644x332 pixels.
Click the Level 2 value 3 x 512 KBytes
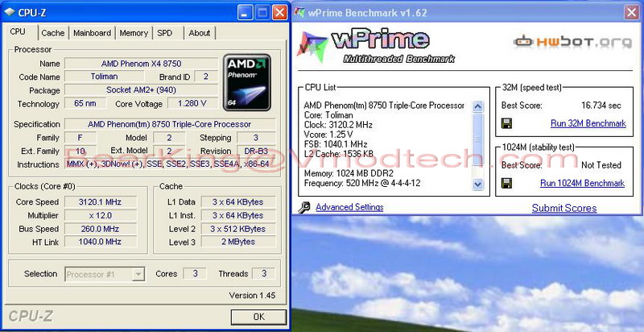(x=238, y=229)
